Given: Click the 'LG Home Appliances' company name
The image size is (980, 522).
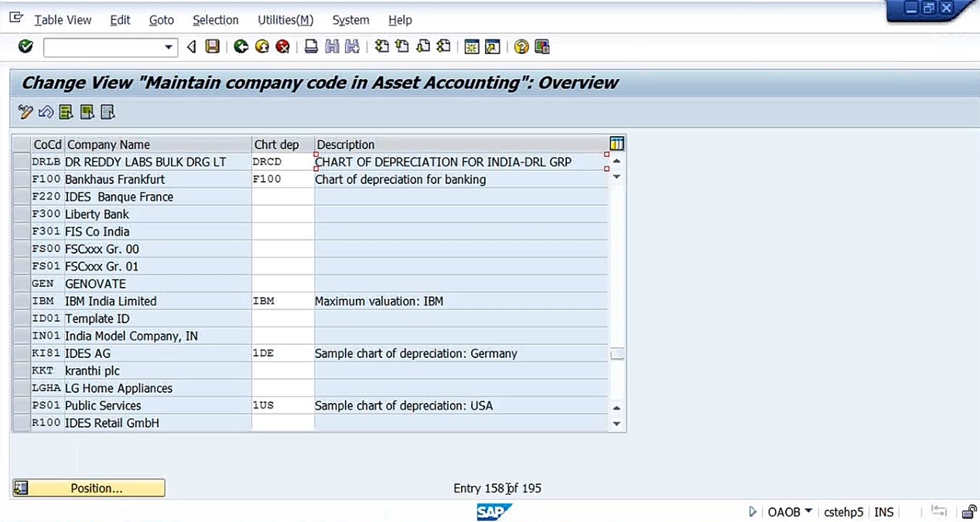Looking at the screenshot, I should point(118,388).
